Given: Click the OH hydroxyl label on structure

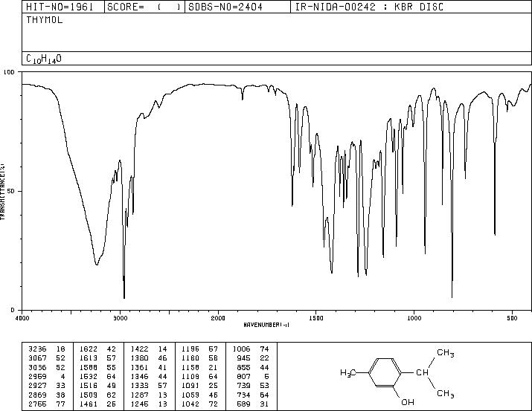Looking at the screenshot, I should point(408,402).
